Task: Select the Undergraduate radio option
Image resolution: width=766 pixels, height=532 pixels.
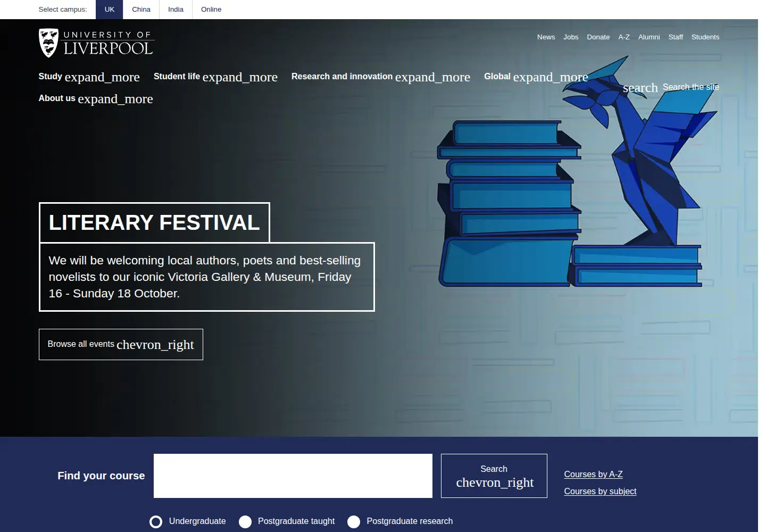Action: tap(156, 522)
